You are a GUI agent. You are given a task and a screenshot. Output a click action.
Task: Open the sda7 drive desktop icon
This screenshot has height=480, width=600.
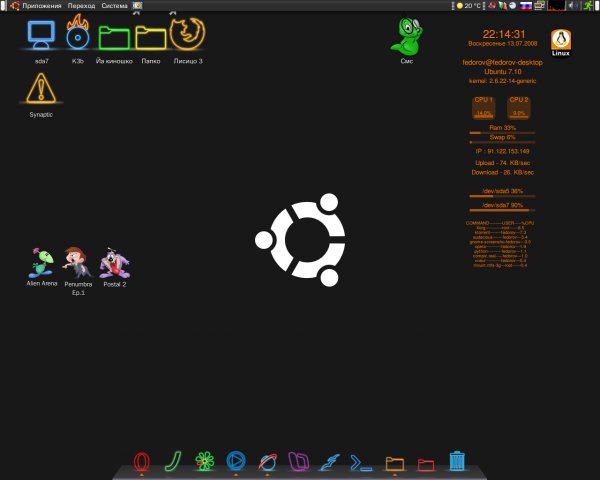coord(41,36)
